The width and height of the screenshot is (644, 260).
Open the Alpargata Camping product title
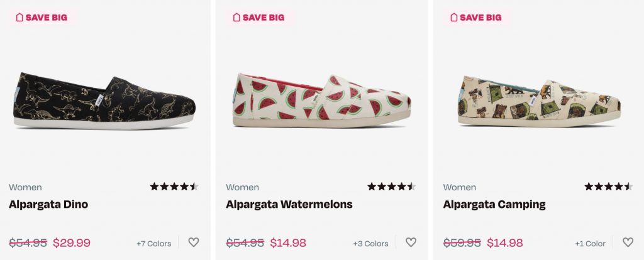(x=494, y=205)
